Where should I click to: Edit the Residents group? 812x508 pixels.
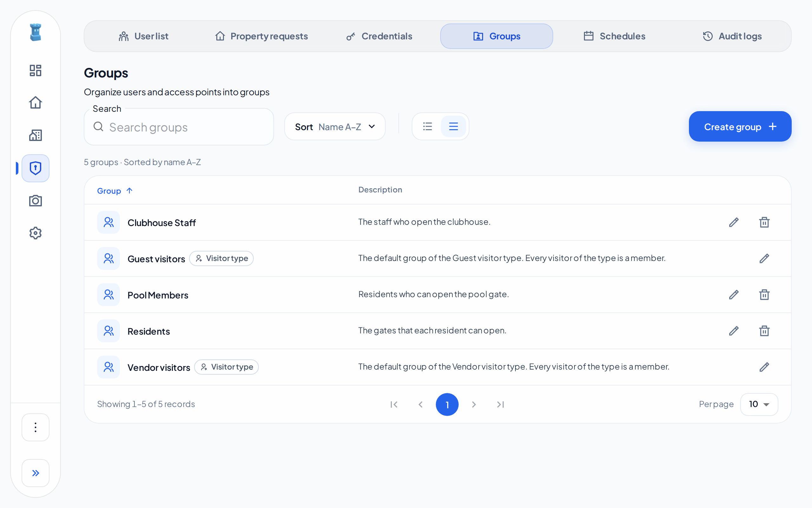(x=734, y=331)
